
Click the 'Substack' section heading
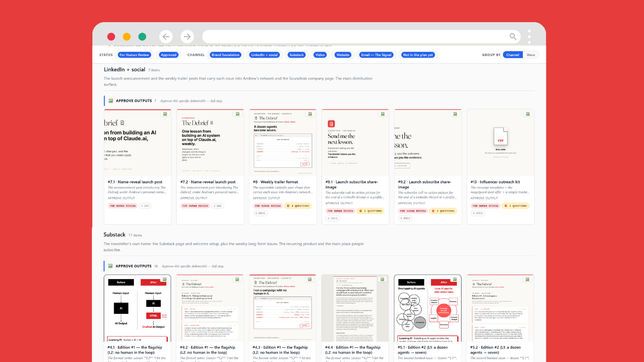pyautogui.click(x=115, y=234)
